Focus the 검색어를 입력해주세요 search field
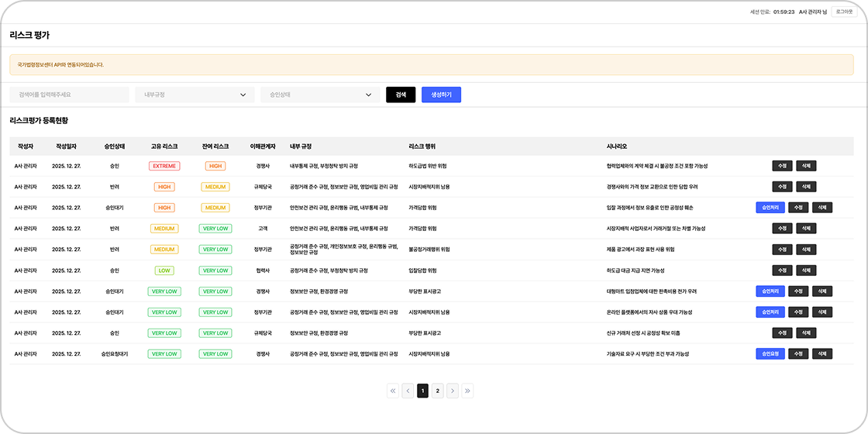Screen dimensions: 868x434 click(x=69, y=95)
